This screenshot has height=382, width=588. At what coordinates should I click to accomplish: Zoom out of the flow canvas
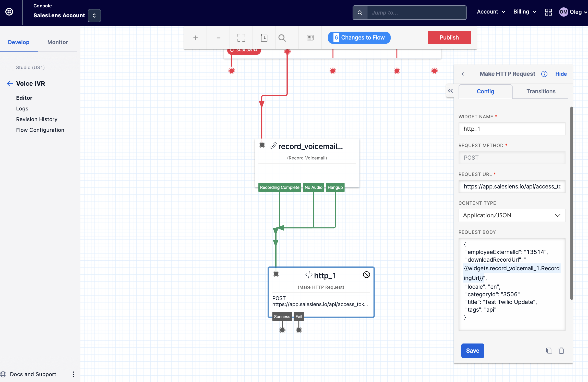point(218,38)
